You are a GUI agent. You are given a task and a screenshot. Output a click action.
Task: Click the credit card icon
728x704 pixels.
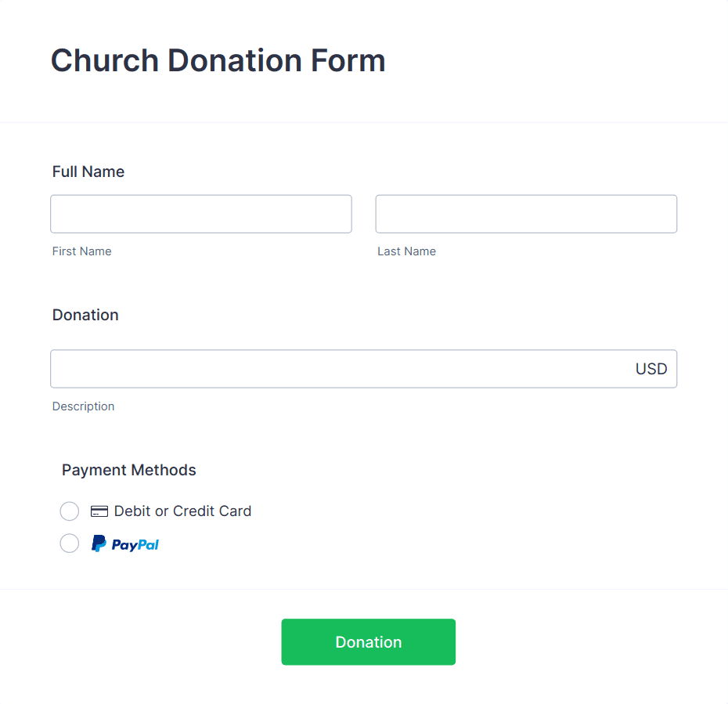[x=99, y=511]
